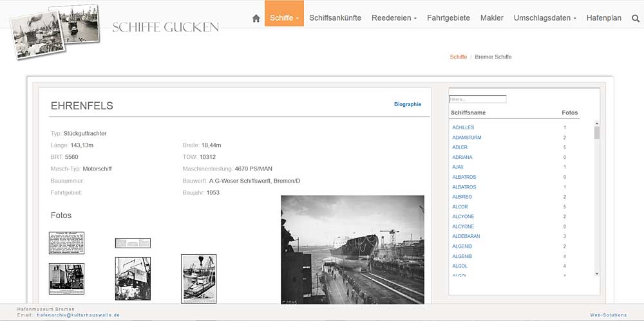Click the harbor photos logo image
The image size is (644, 321).
[x=55, y=31]
